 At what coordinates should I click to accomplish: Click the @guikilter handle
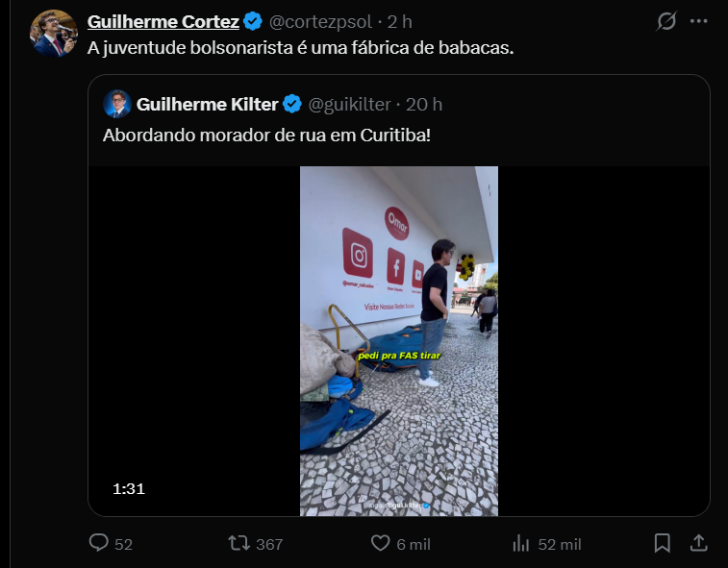pyautogui.click(x=351, y=104)
